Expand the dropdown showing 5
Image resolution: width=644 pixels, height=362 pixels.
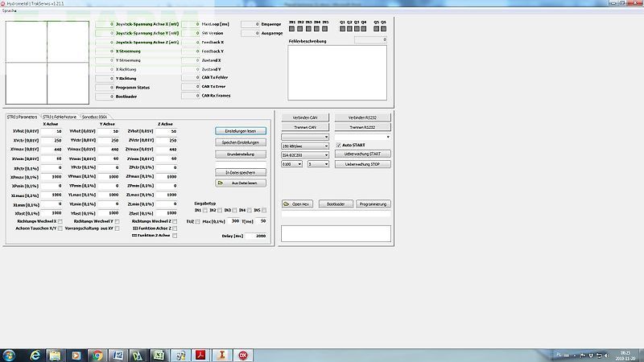318,164
